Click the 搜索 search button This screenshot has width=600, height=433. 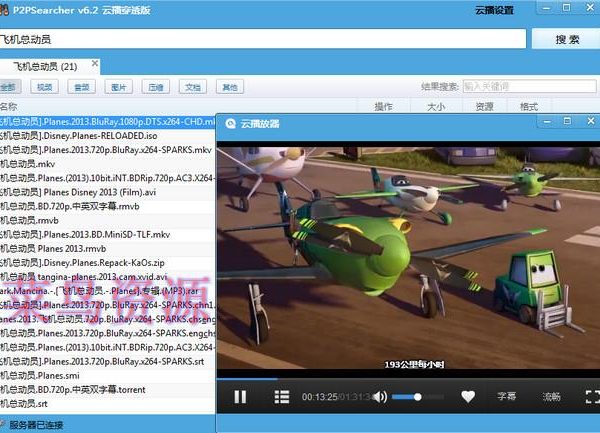tap(567, 39)
